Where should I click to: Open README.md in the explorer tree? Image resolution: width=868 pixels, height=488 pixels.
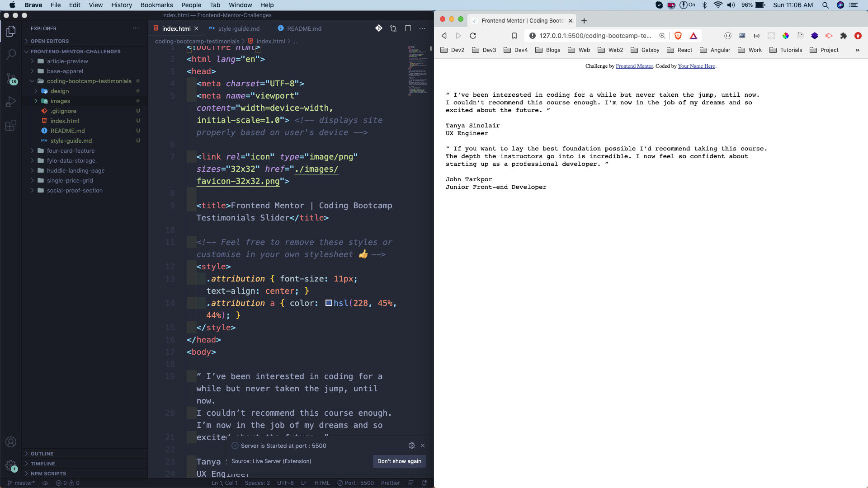pyautogui.click(x=67, y=131)
